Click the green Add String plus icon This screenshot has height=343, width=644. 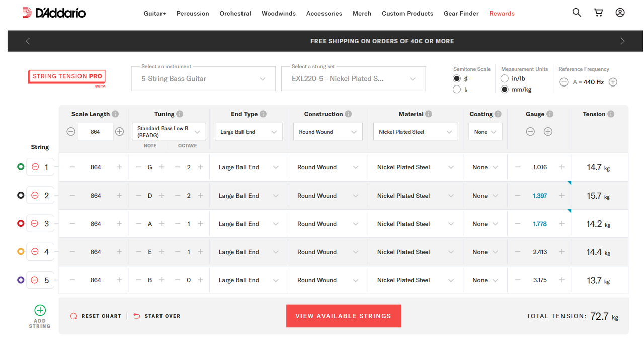pyautogui.click(x=40, y=310)
